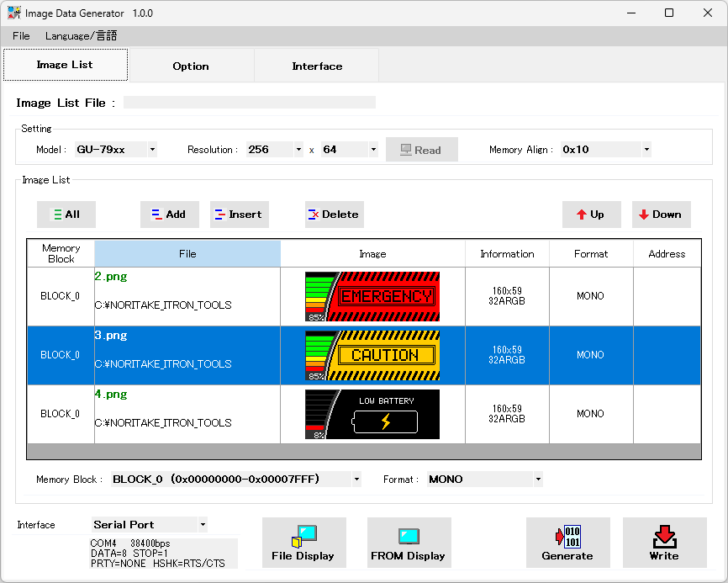
Task: Click the Generate data button
Action: [567, 543]
